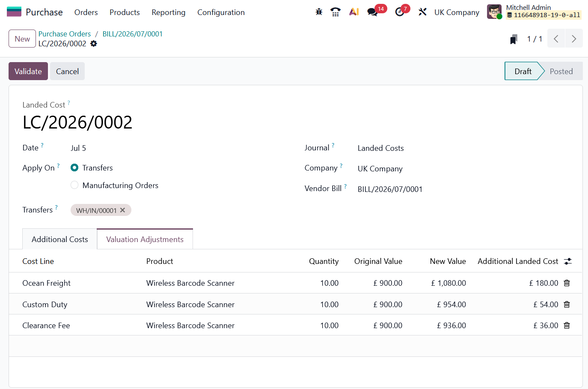Image resolution: width=588 pixels, height=389 pixels.
Task: Switch to Valuation Adjustments tab
Action: (145, 239)
